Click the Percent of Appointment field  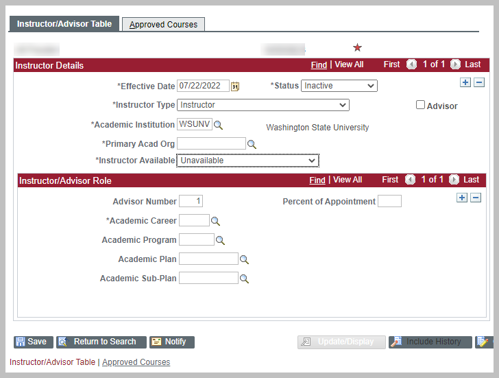tap(390, 201)
